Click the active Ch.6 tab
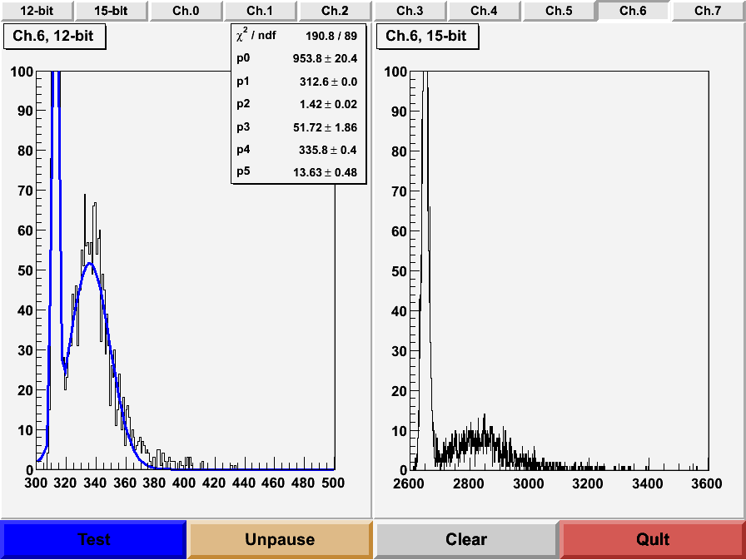The width and height of the screenshot is (746, 560). (633, 11)
